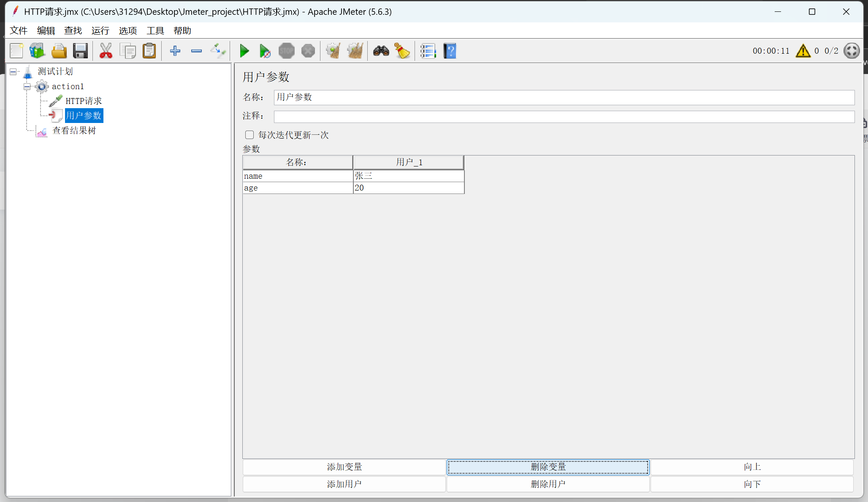This screenshot has width=868, height=502.
Task: Open the 选项 menu
Action: pyautogui.click(x=127, y=30)
